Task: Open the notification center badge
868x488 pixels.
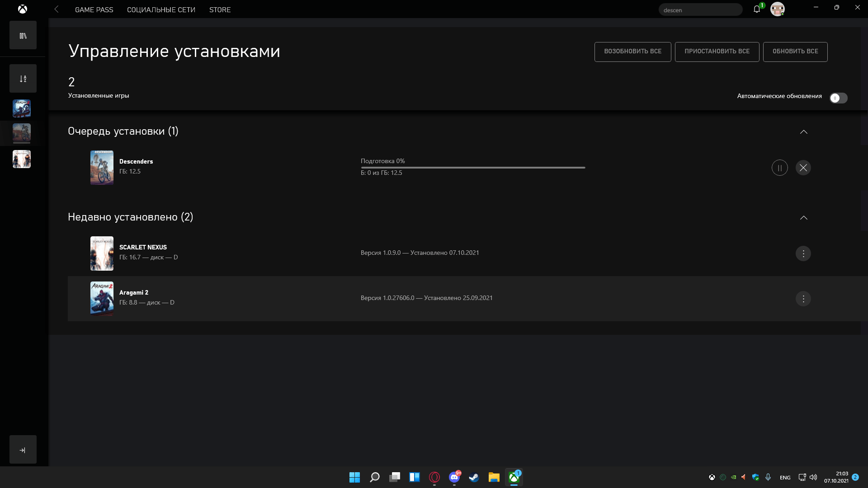Action: 855,477
